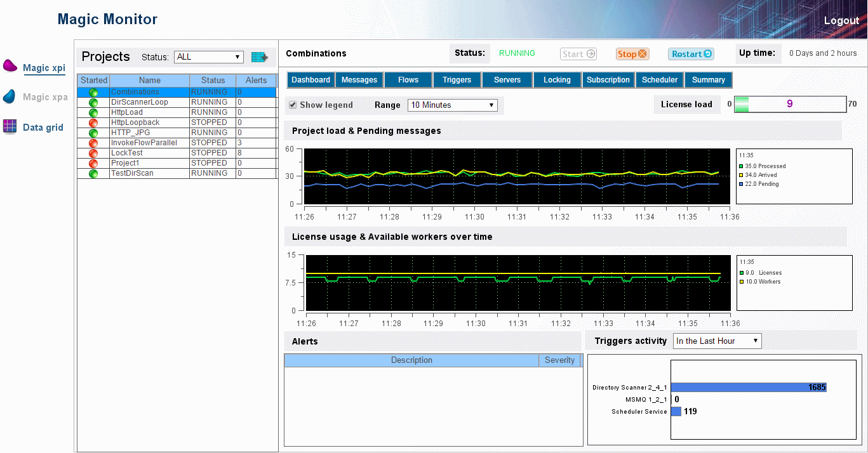The image size is (868, 453).
Task: Select the HttpLoopback project name
Action: pos(135,122)
